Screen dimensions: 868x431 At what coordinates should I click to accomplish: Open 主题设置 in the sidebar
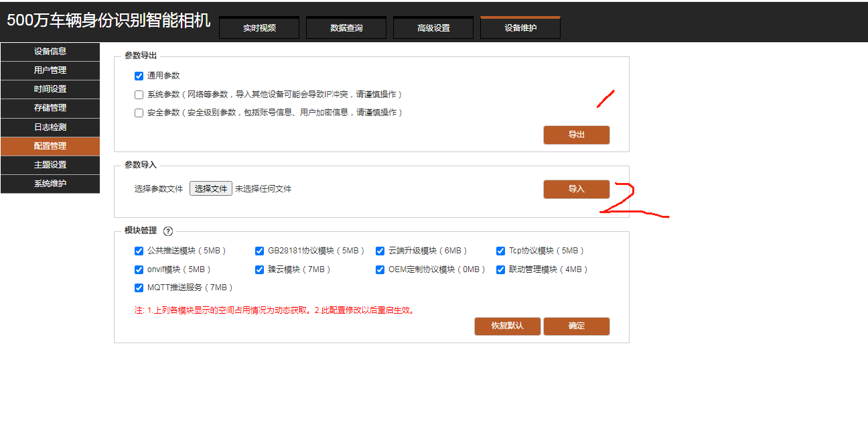pos(50,165)
